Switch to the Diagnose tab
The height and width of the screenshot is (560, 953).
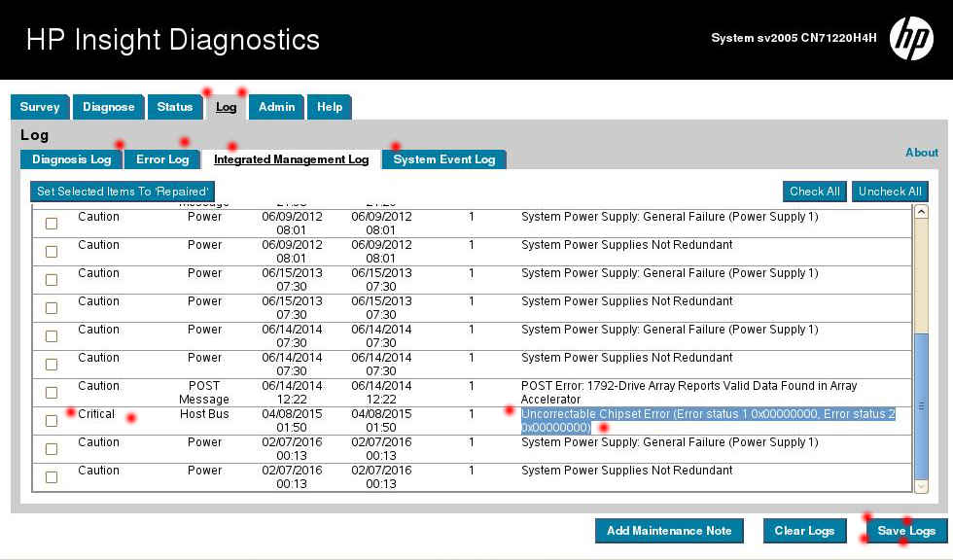point(109,107)
